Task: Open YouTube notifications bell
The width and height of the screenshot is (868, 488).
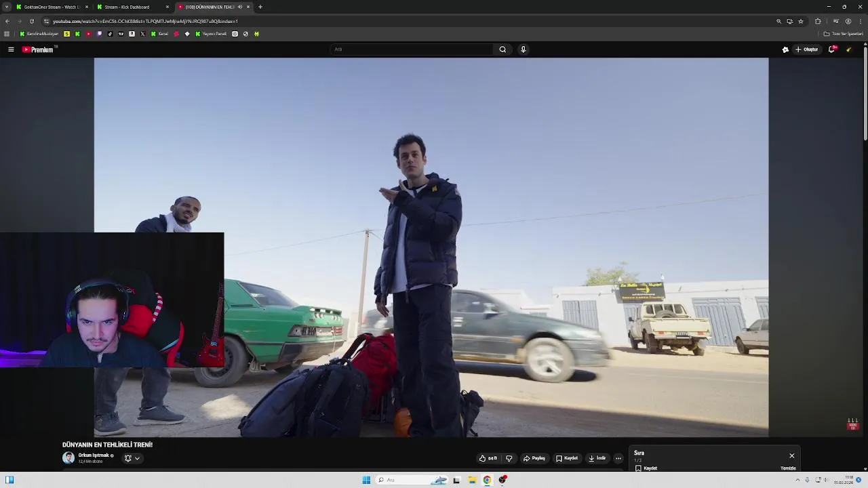Action: click(x=832, y=49)
